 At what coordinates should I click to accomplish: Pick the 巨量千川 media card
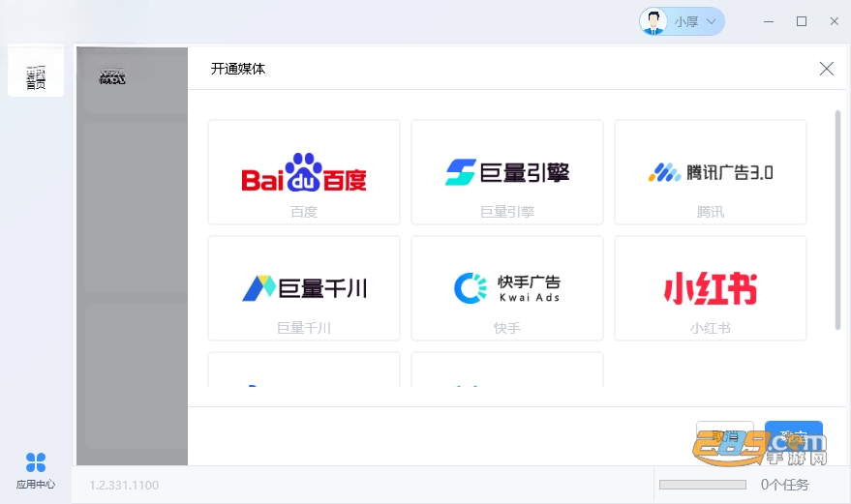click(304, 288)
